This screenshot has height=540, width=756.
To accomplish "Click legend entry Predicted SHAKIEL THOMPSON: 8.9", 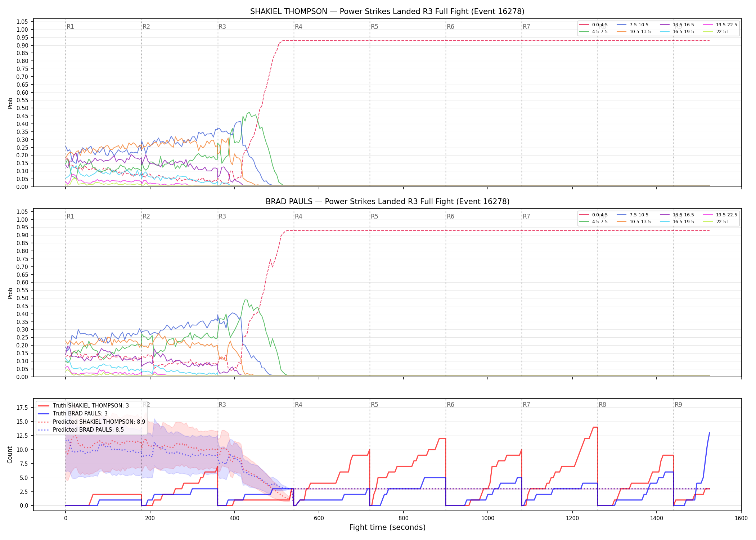I will click(x=91, y=422).
